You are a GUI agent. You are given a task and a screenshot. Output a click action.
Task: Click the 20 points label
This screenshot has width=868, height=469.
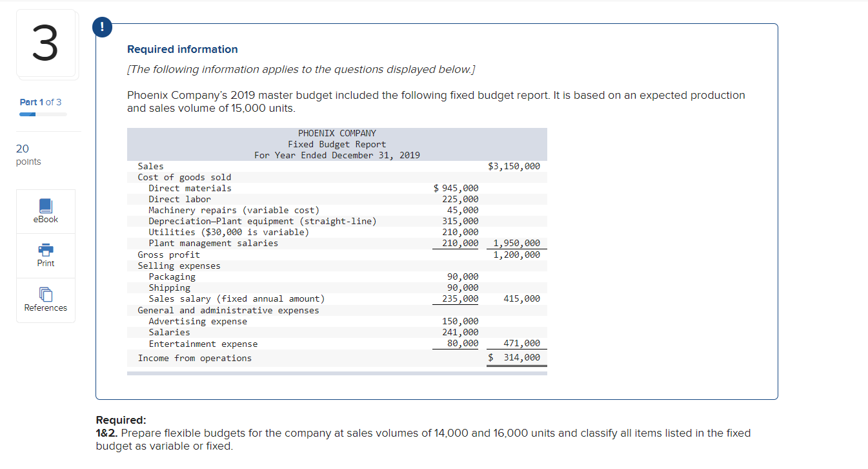28,155
